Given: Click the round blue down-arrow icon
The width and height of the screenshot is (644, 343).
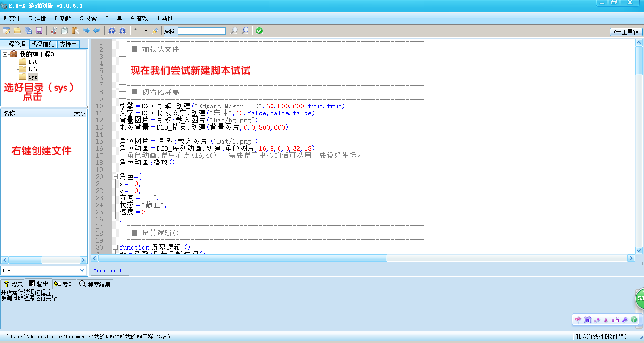Looking at the screenshot, I should [123, 31].
